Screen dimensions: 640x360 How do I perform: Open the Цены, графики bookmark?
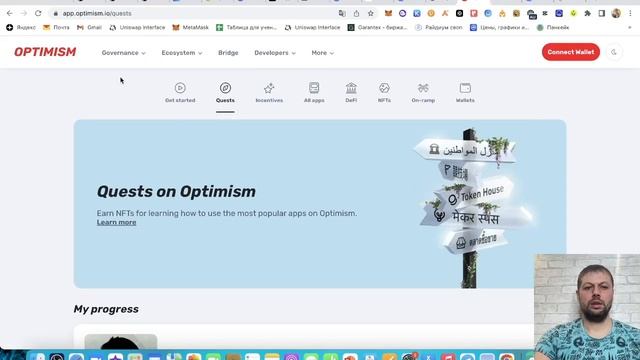pos(499,27)
